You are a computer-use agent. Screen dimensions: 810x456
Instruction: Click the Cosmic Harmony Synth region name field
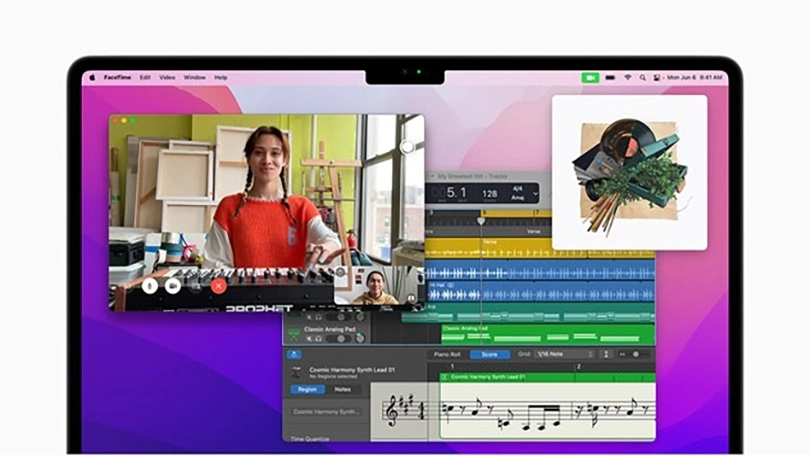click(x=326, y=412)
